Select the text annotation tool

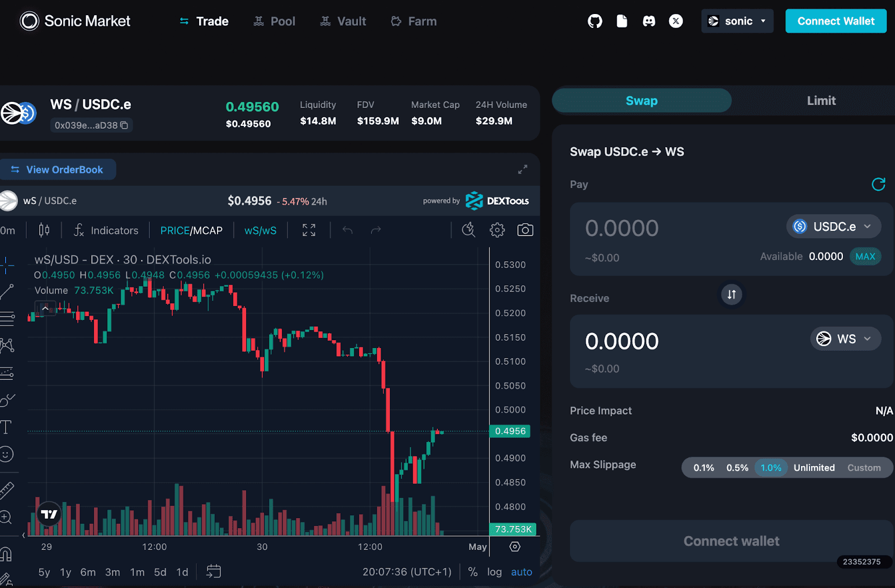tap(6, 427)
